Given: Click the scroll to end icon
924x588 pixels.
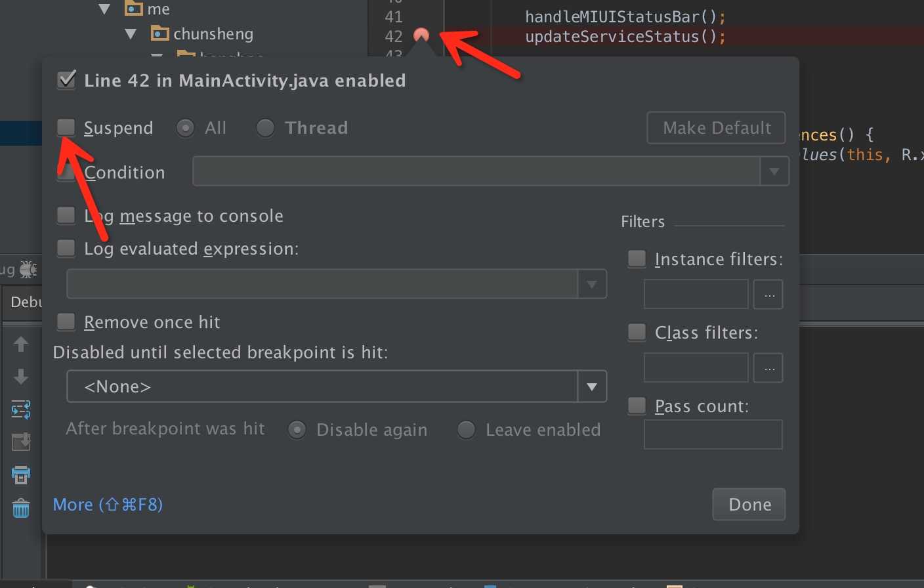Looking at the screenshot, I should pos(21,442).
